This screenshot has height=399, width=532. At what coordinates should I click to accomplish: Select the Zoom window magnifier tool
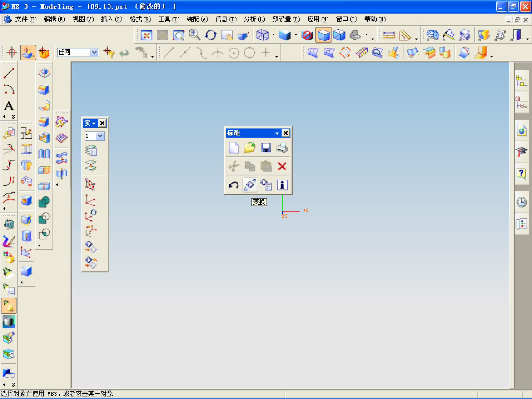(x=178, y=35)
